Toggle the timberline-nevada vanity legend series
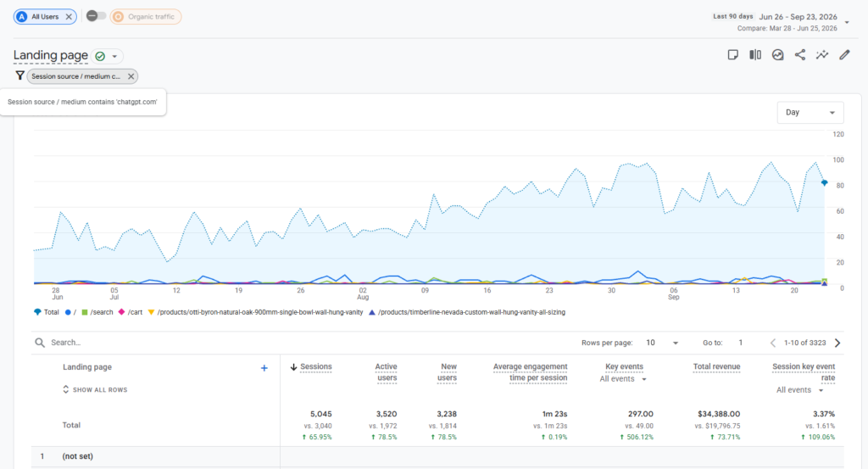Viewport: 868px width, 469px height. pos(467,312)
